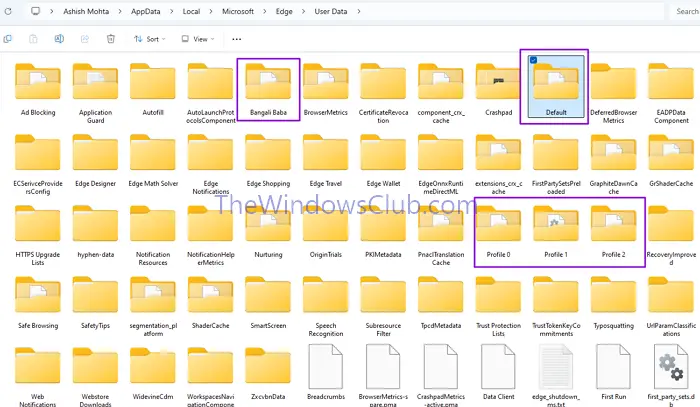Expand chevron after the monitor breadcrumb icon
Screen dimensions: 700x407
(52, 12)
